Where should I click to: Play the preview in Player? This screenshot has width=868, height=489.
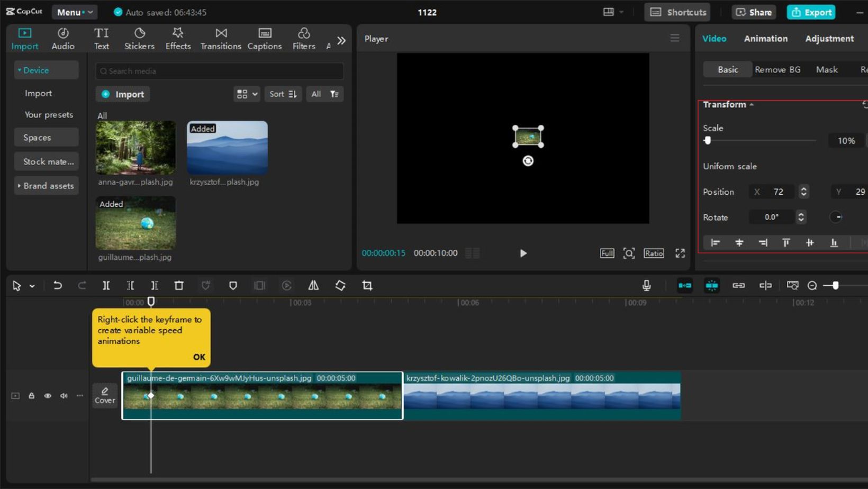click(x=523, y=253)
